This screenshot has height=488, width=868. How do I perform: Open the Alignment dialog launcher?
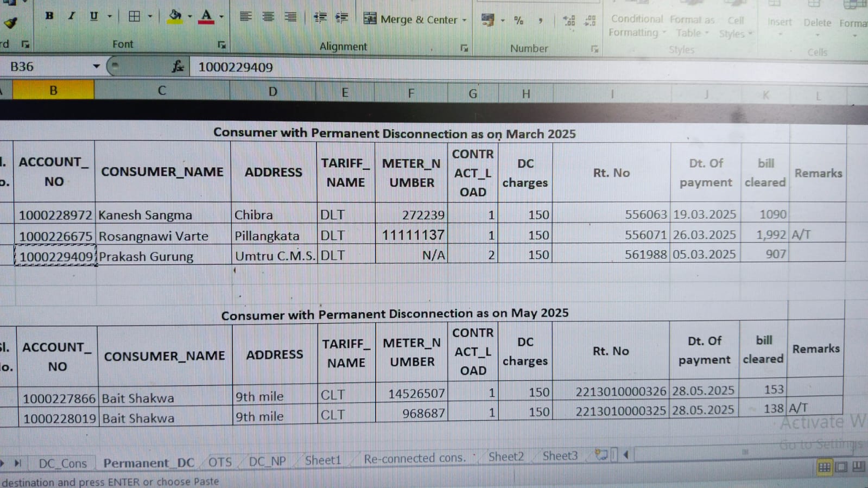coord(464,48)
